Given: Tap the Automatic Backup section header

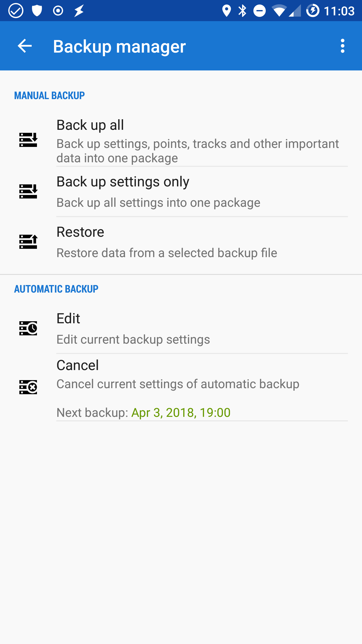Looking at the screenshot, I should (x=56, y=289).
